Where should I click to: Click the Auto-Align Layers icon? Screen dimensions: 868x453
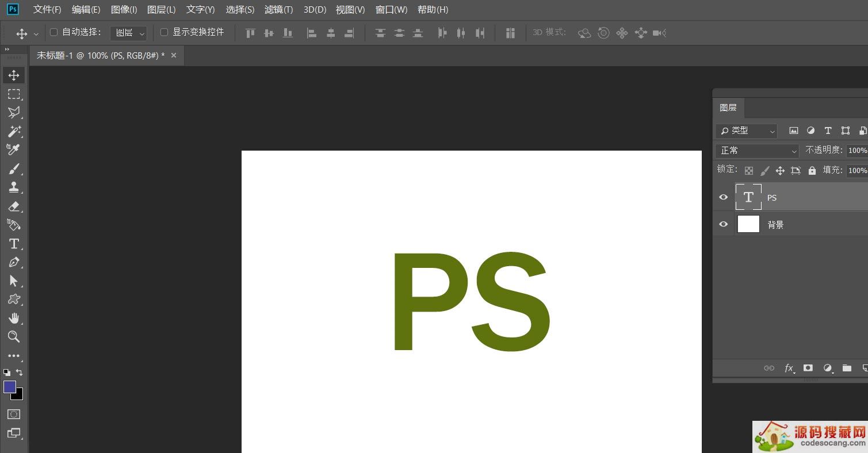coord(510,33)
